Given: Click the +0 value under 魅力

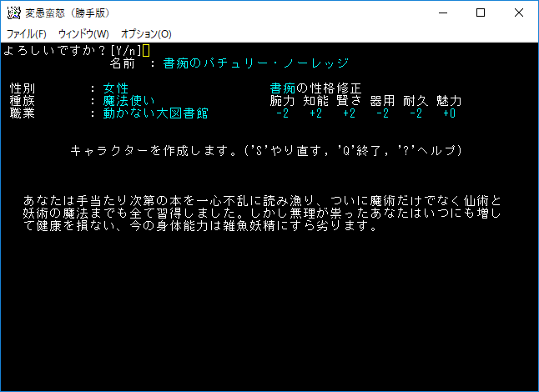Looking at the screenshot, I should pyautogui.click(x=449, y=113).
